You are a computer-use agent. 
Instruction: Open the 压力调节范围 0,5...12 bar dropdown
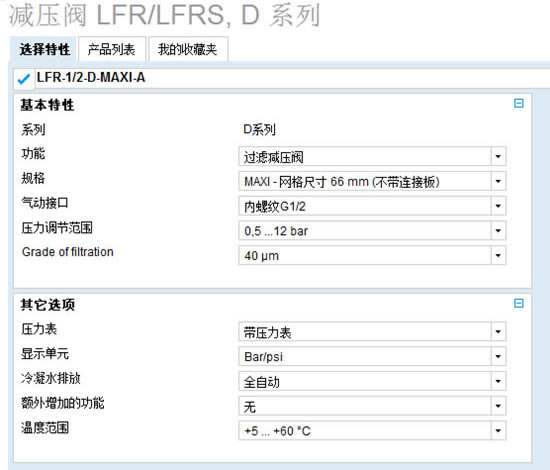coord(372,231)
